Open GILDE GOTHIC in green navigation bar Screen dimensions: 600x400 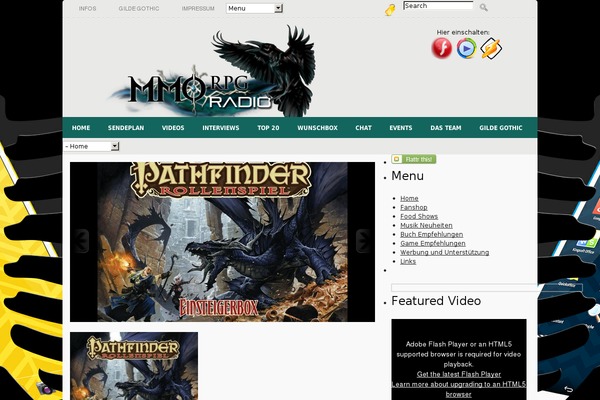[x=501, y=128]
